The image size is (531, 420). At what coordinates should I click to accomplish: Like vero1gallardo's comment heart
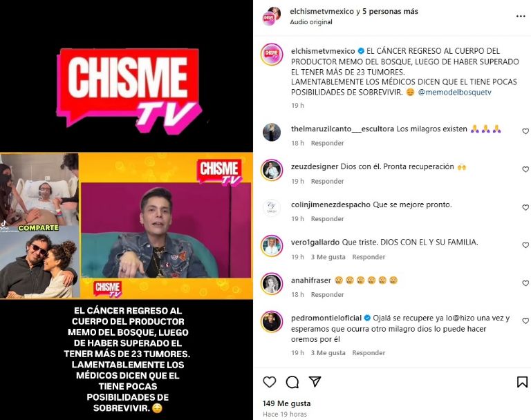[525, 245]
